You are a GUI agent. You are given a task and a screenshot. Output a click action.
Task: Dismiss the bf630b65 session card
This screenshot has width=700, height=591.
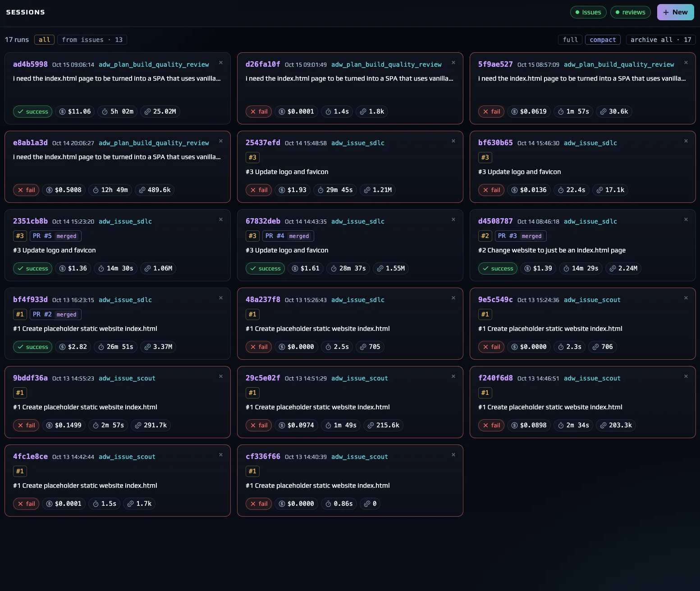click(686, 141)
